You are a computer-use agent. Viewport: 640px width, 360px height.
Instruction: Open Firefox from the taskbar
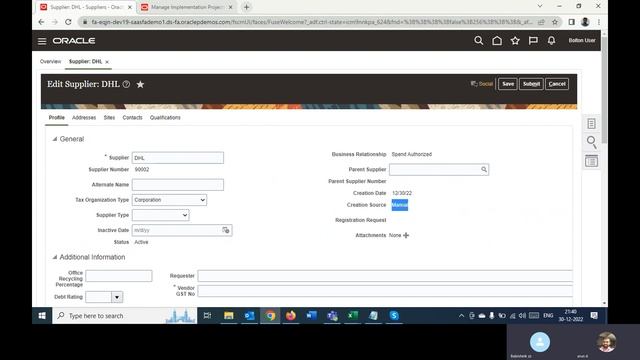coord(291,316)
